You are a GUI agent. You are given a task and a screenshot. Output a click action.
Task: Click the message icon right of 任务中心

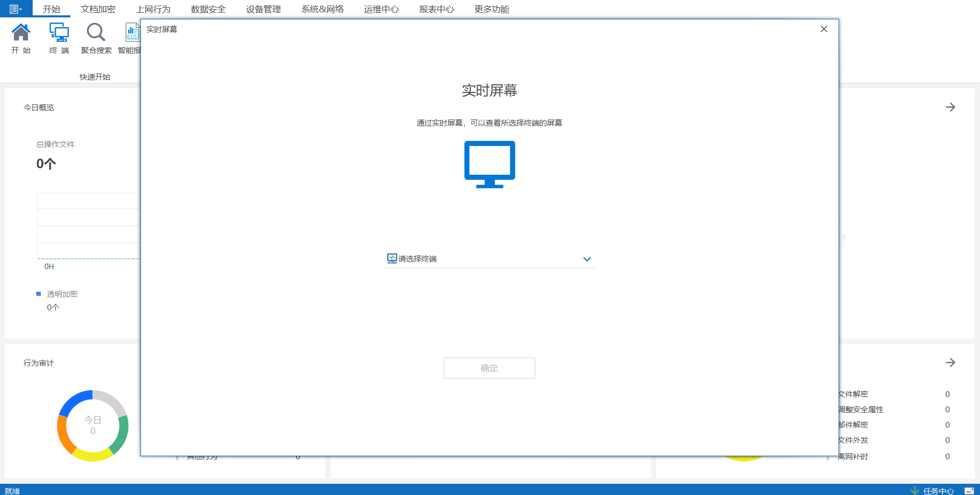click(x=969, y=490)
